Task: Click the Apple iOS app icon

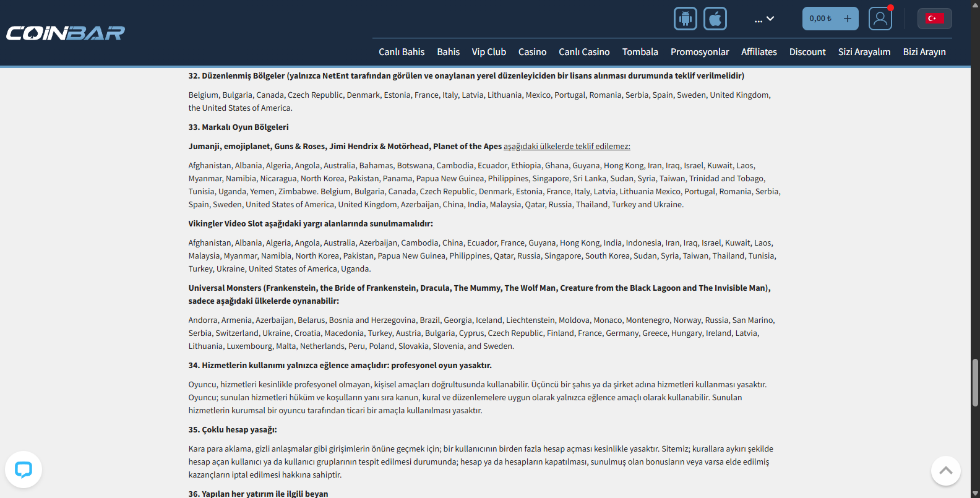Action: click(715, 19)
